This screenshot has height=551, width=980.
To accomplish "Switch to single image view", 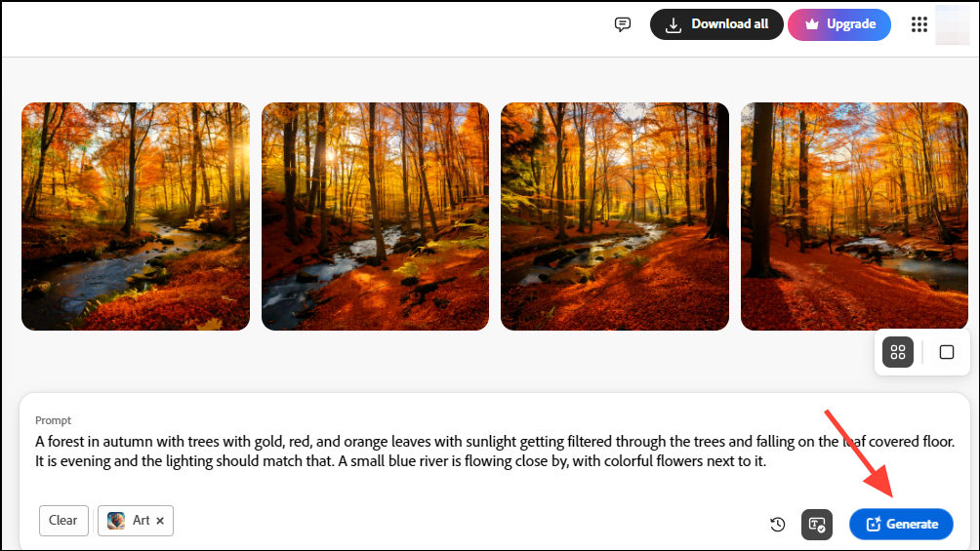I will (x=946, y=352).
